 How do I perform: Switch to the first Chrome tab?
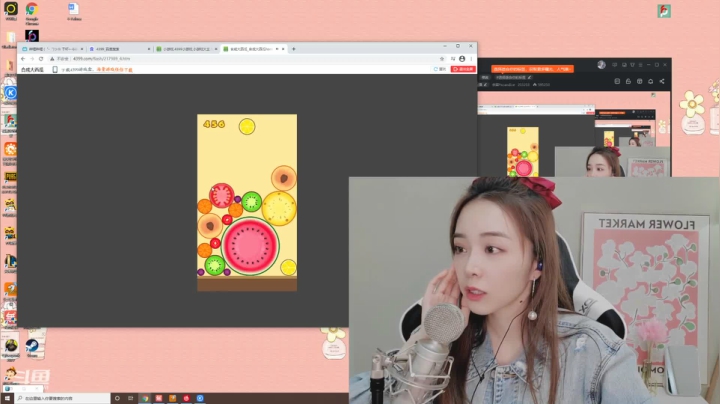pyautogui.click(x=52, y=49)
